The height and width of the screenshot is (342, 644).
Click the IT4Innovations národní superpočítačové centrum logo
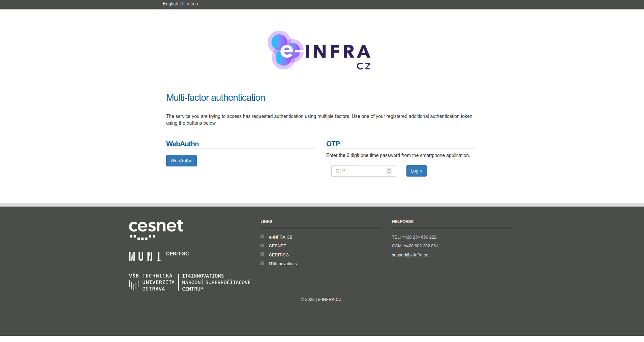click(216, 282)
